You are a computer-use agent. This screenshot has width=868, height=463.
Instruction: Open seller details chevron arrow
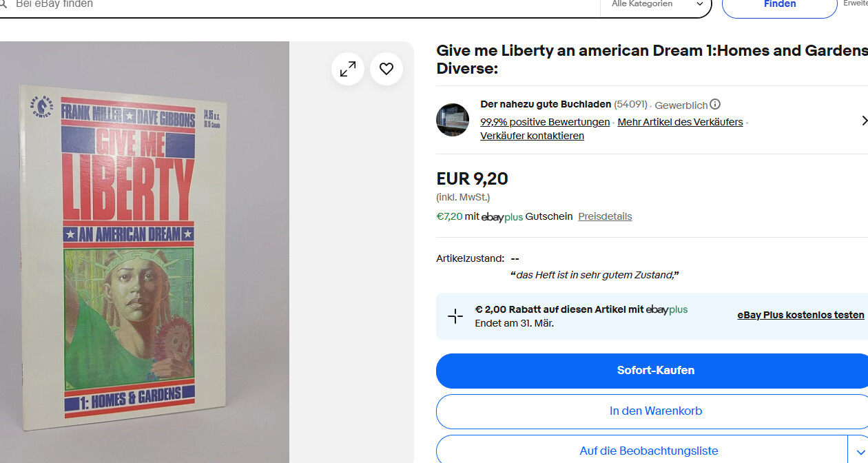(864, 121)
